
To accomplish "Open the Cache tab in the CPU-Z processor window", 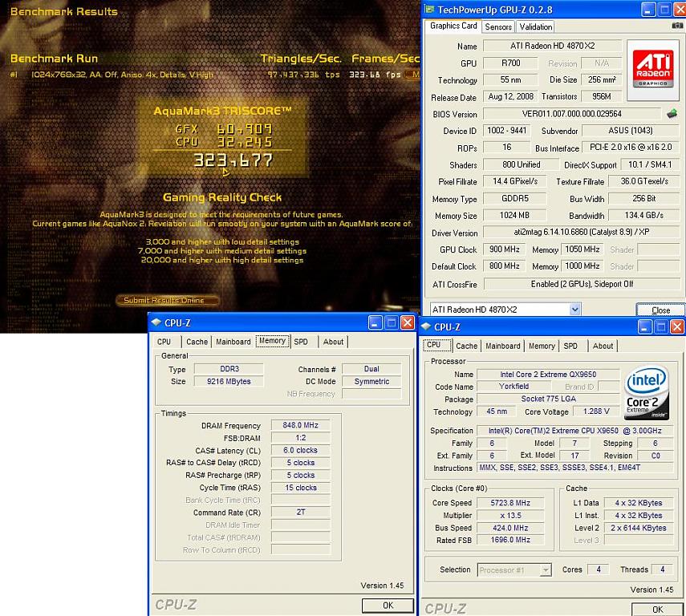I will [467, 346].
